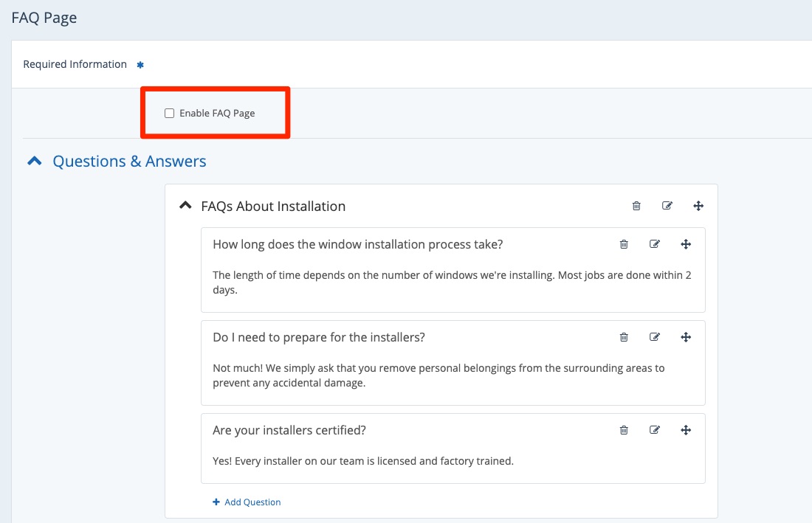Click move icon for window installation question

click(686, 244)
